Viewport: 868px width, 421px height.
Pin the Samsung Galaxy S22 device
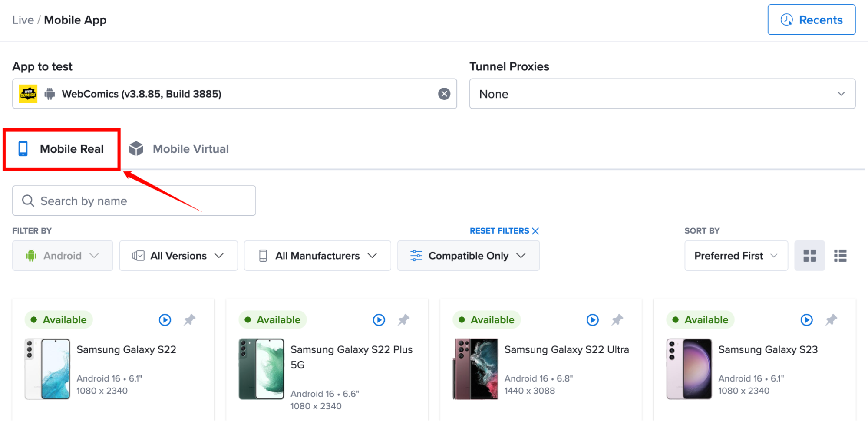click(x=189, y=320)
